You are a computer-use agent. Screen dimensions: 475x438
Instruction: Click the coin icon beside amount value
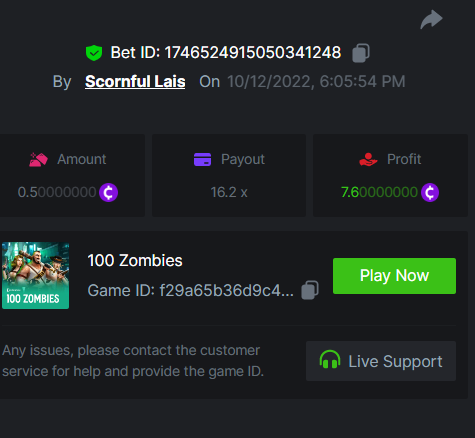click(109, 192)
